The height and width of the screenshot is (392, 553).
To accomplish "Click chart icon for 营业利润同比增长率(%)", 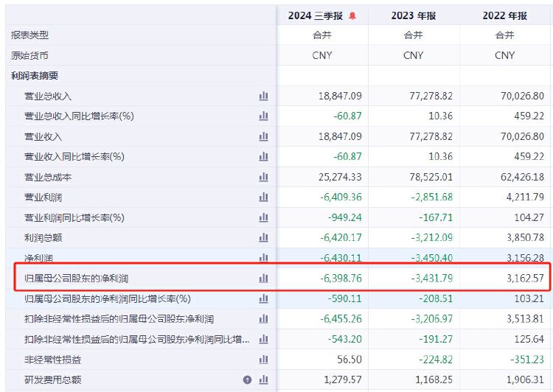I will click(263, 217).
